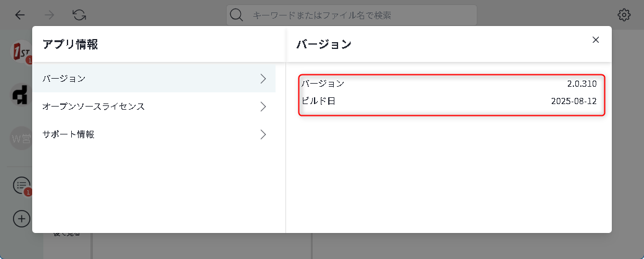The image size is (644, 259).
Task: Click the build date 2025-08-12
Action: click(573, 101)
